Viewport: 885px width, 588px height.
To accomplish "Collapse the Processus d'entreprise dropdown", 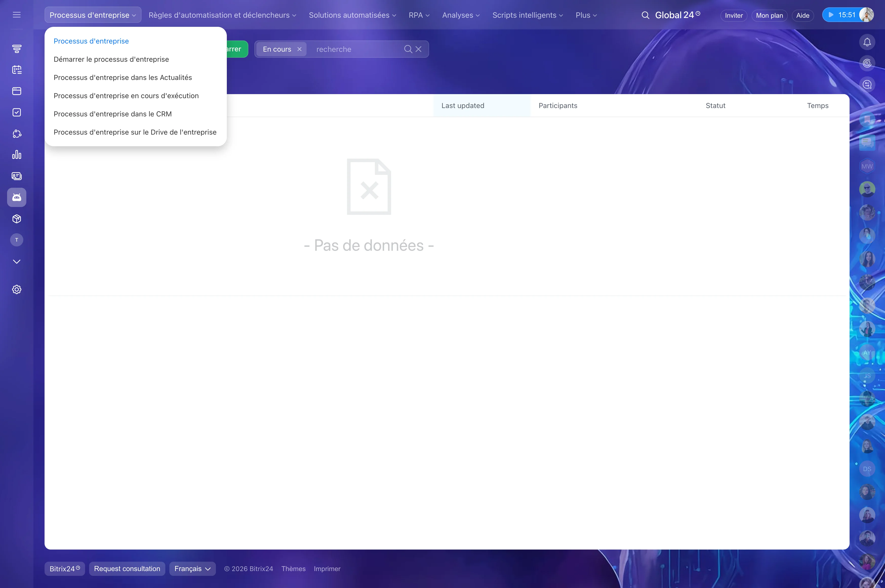I will click(x=93, y=15).
